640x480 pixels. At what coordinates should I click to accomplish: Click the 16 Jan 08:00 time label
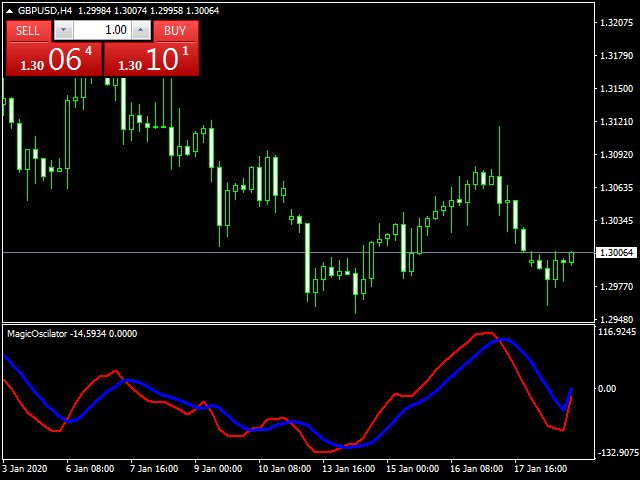pos(476,469)
